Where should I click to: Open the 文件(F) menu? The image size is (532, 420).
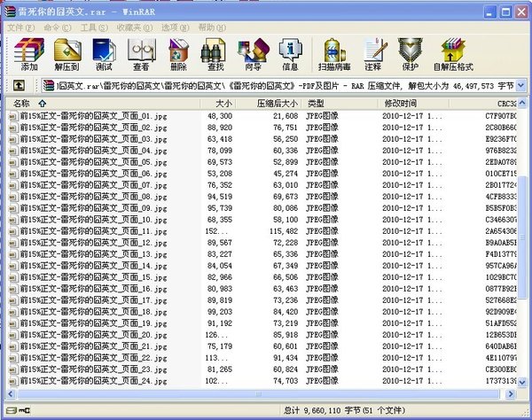21,27
